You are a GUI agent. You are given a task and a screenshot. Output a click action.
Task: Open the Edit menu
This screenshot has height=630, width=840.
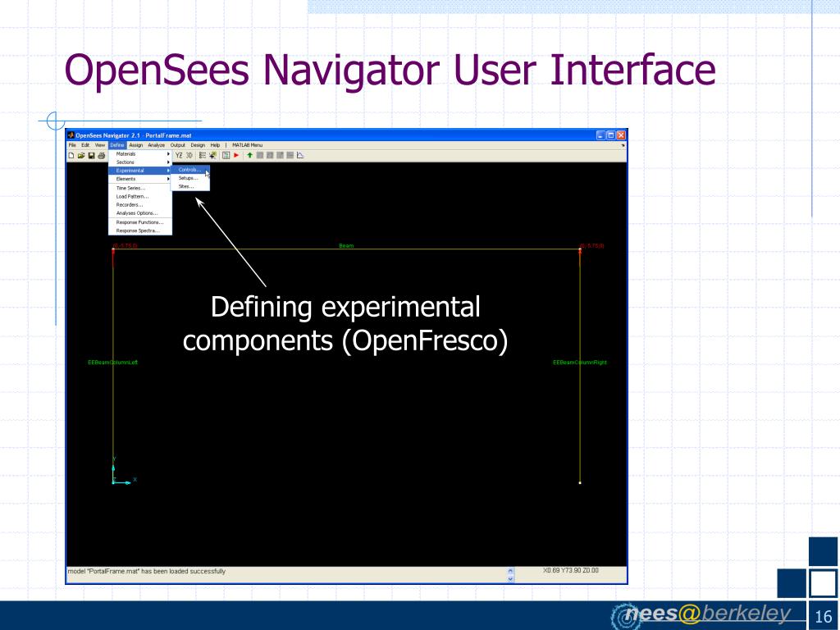85,145
